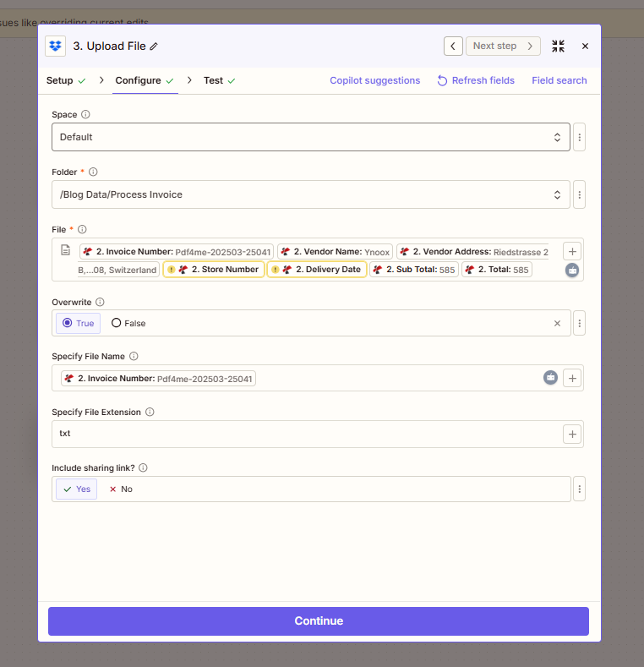Select Total 585 pill
Screen dimensions: 644x667
[497, 270]
